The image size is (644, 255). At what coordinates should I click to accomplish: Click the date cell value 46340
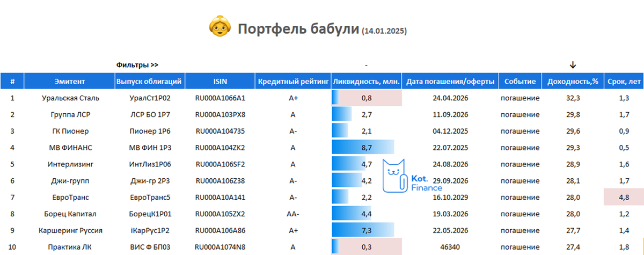[450, 247]
